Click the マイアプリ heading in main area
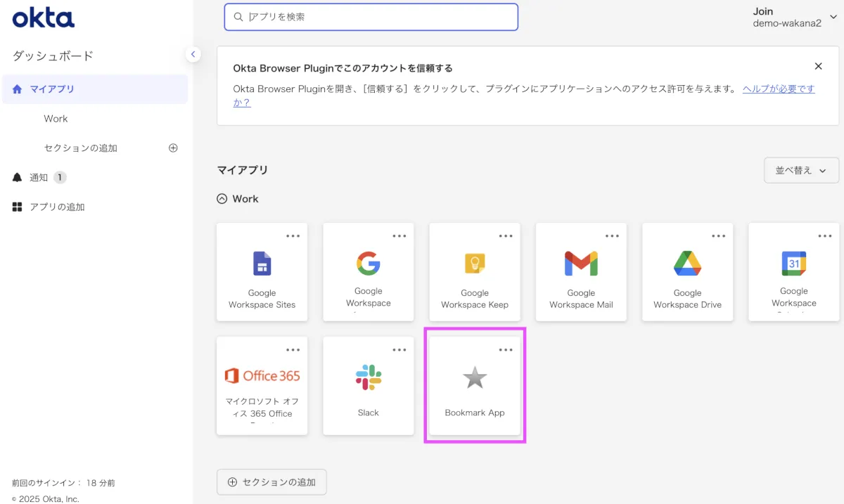 243,170
